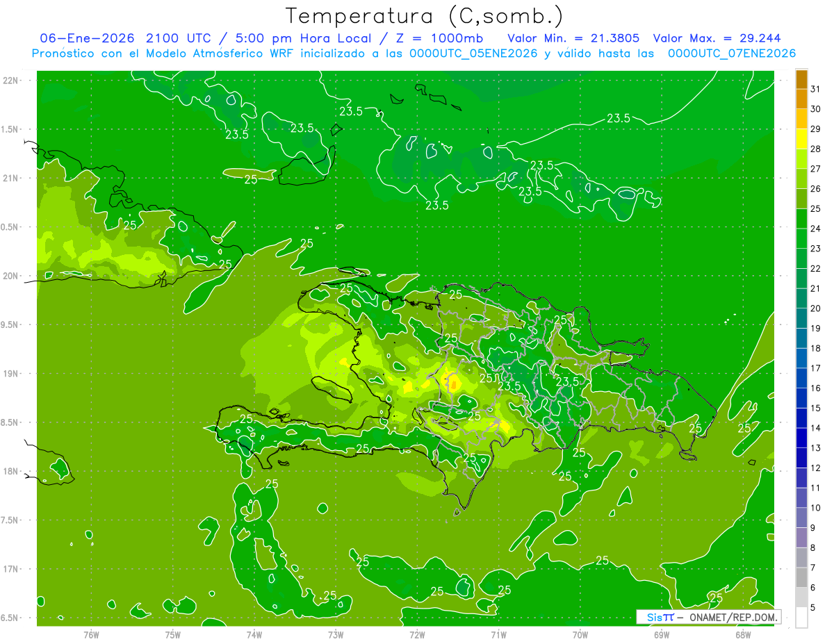Image resolution: width=834 pixels, height=644 pixels.
Task: Click the '69W' longitude axis label
Action: click(x=662, y=634)
